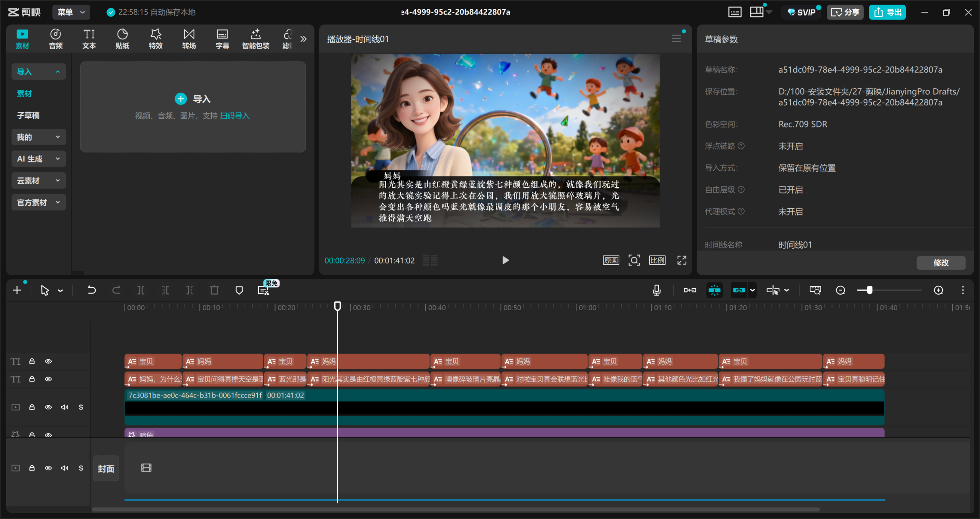Open the Stickers (贴纸) panel
The height and width of the screenshot is (519, 980).
click(x=122, y=39)
